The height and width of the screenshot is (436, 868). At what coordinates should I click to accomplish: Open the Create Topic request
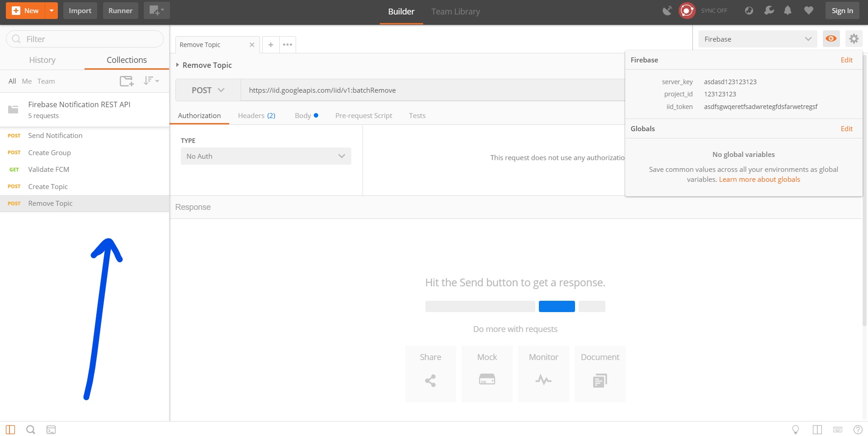(x=85, y=186)
